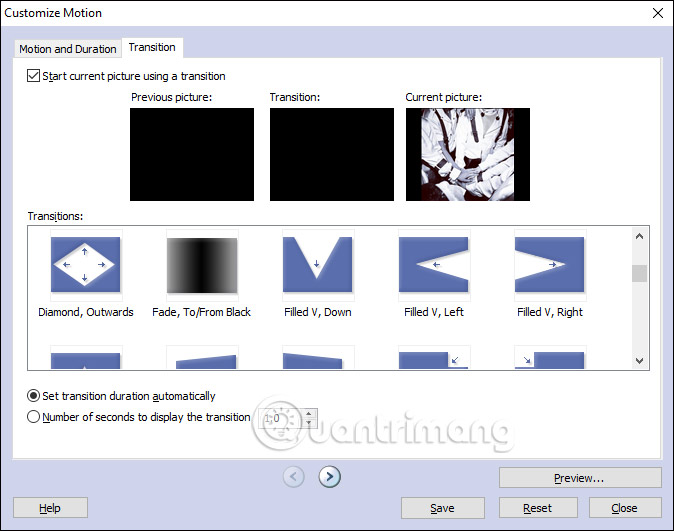Click the transitions list scrollbar thumb

pyautogui.click(x=639, y=273)
